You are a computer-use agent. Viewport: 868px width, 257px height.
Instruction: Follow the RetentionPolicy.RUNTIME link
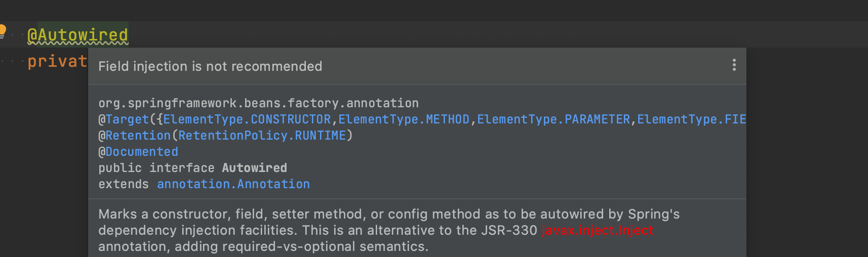[262, 136]
